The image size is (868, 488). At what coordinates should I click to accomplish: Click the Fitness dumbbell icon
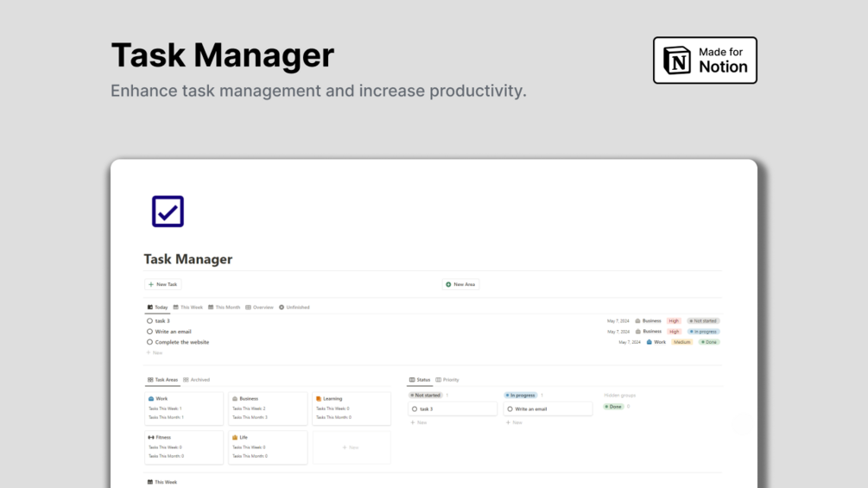coord(151,438)
